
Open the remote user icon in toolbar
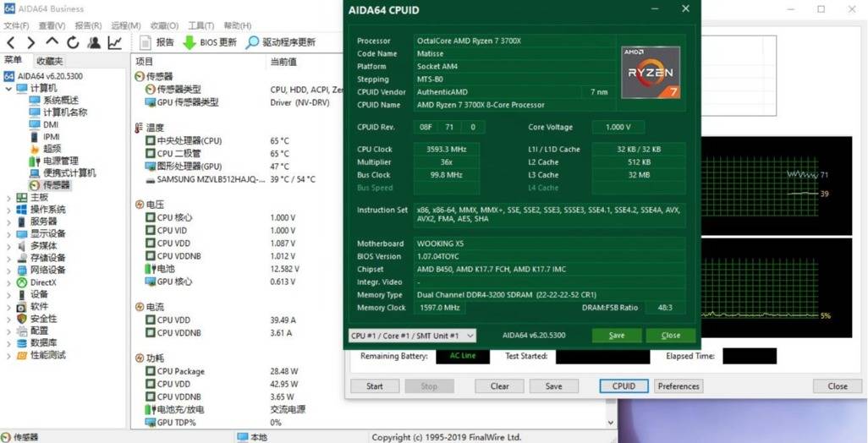[94, 42]
